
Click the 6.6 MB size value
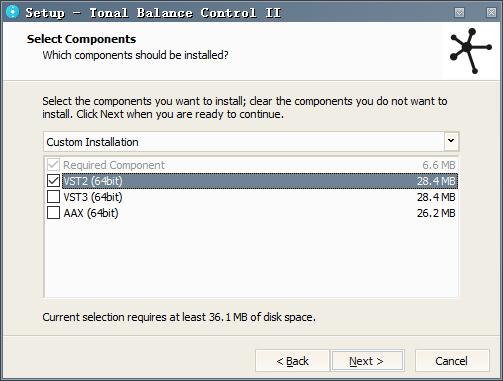point(439,165)
